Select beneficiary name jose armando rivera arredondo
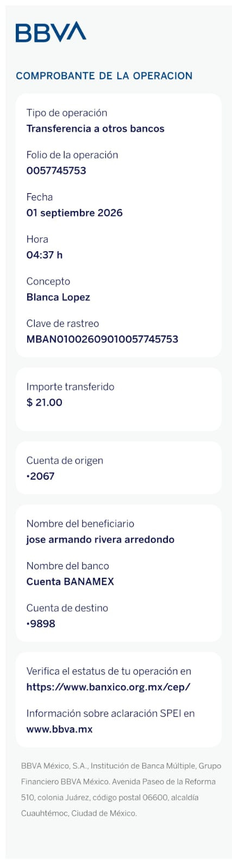The width and height of the screenshot is (232, 868). tap(101, 540)
